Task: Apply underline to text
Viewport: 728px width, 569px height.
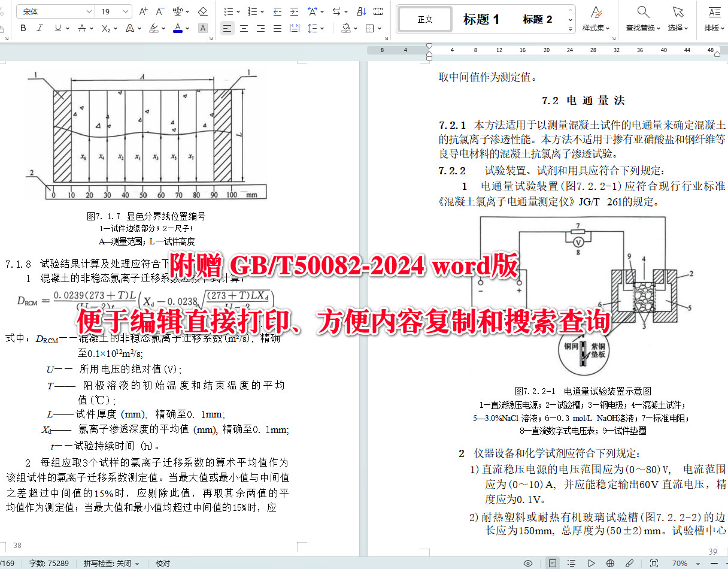Action: (57, 28)
